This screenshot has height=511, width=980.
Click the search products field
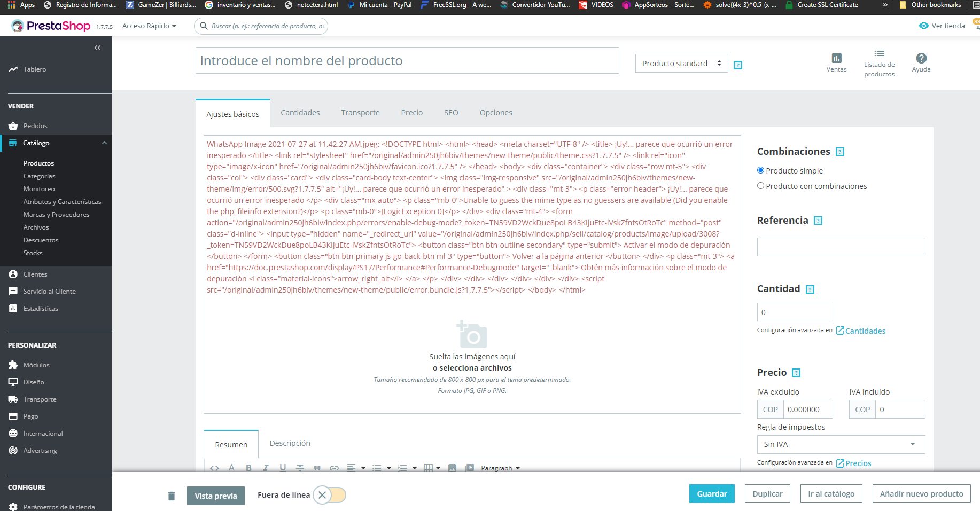261,26
